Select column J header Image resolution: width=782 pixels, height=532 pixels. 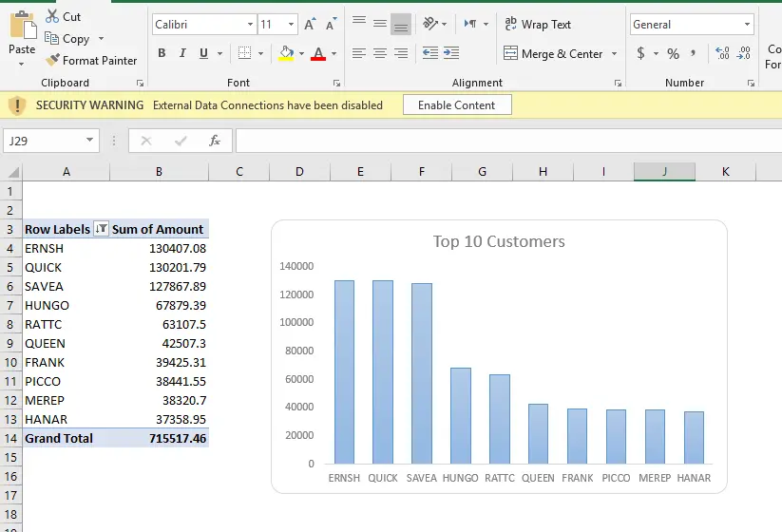click(664, 172)
